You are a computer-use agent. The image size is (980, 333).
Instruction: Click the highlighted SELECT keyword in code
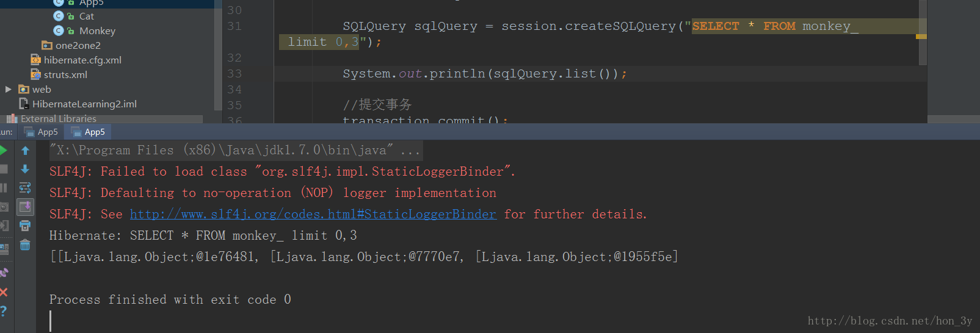coord(716,26)
